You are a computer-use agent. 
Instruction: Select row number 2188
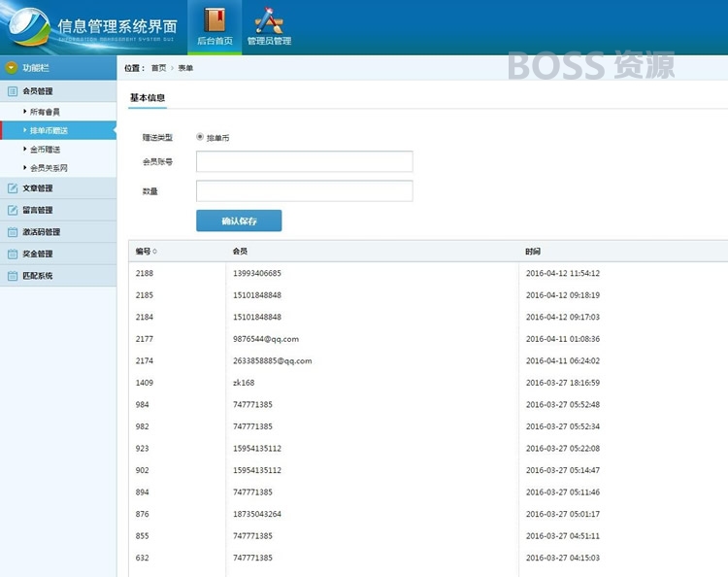pos(145,273)
